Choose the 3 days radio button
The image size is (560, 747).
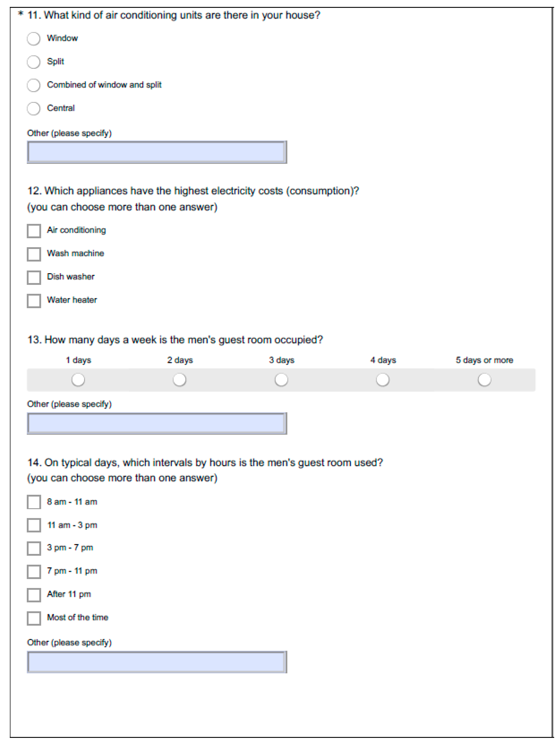[281, 380]
